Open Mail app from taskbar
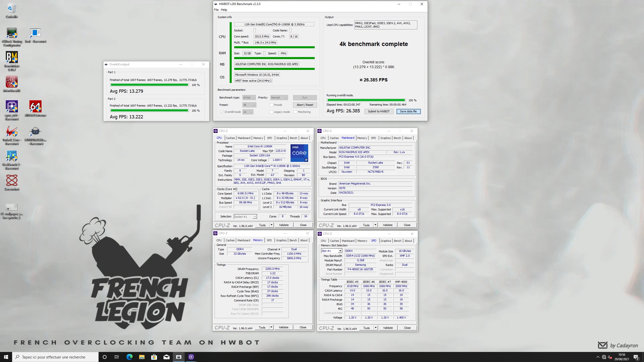Image resolution: width=644 pixels, height=362 pixels. pyautogui.click(x=166, y=357)
